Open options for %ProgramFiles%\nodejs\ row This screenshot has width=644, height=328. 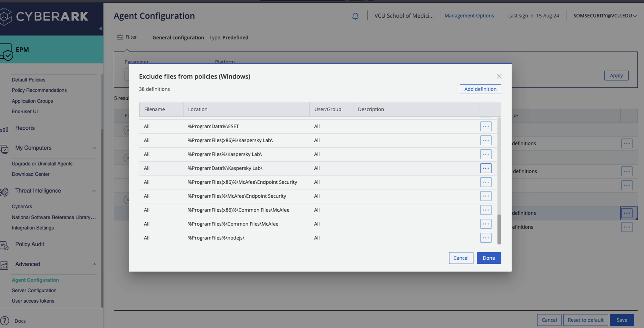tap(485, 238)
